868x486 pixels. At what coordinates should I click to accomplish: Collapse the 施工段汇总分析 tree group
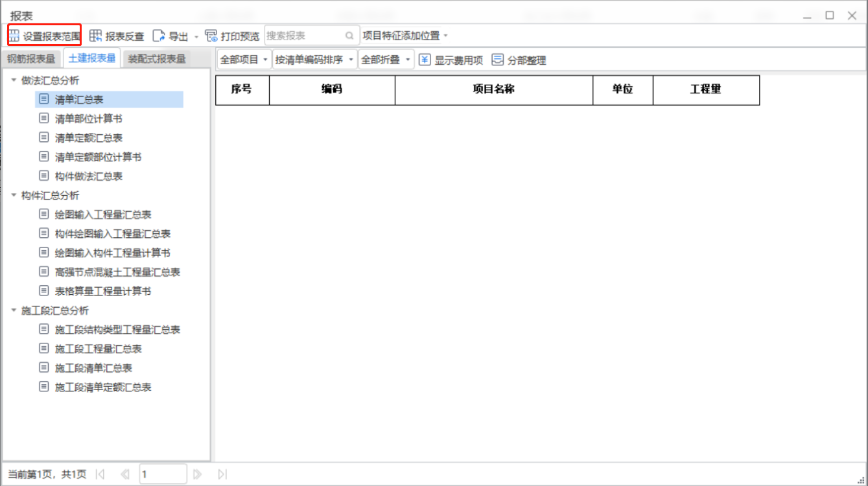pyautogui.click(x=14, y=310)
